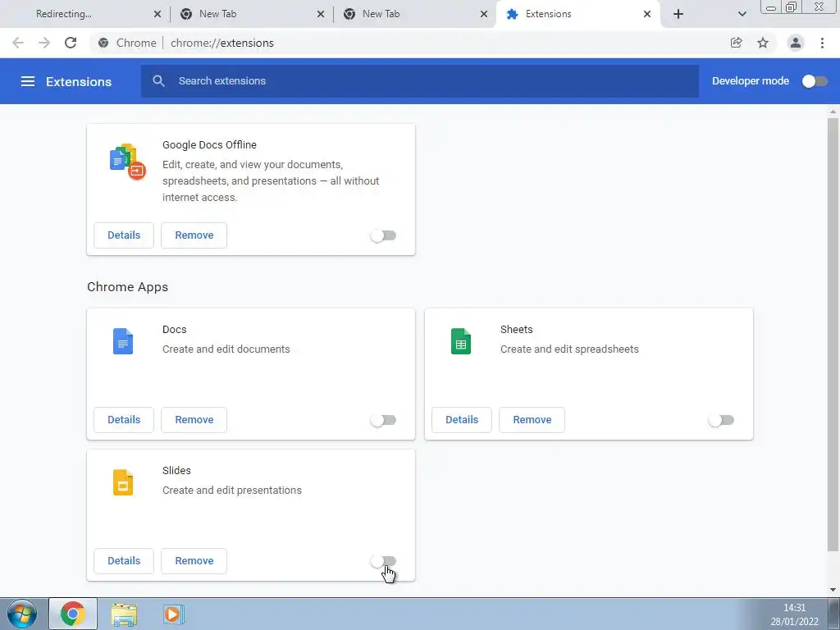The height and width of the screenshot is (630, 840).
Task: Enable Google Docs Offline extension
Action: tap(383, 235)
